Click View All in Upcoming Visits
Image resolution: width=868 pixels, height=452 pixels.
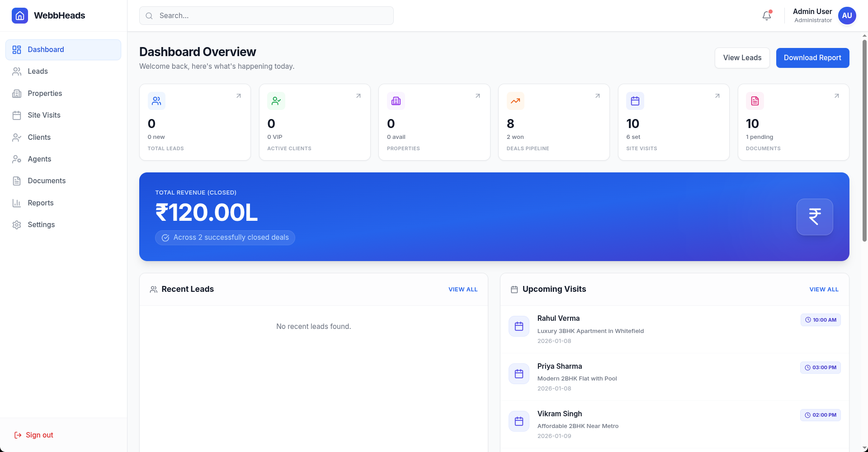824,290
